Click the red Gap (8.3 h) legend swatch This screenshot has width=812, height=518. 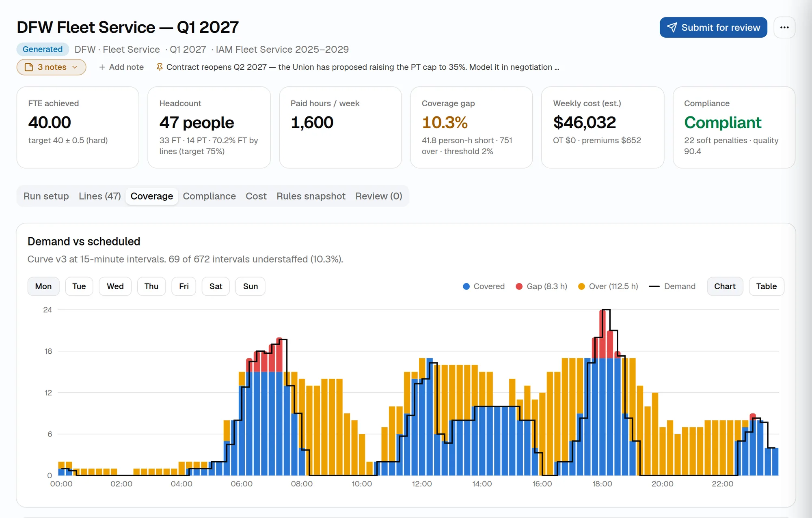(x=519, y=286)
